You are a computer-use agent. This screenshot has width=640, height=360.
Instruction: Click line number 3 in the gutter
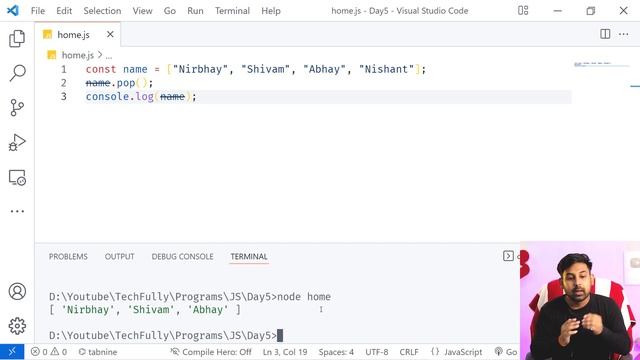(64, 96)
